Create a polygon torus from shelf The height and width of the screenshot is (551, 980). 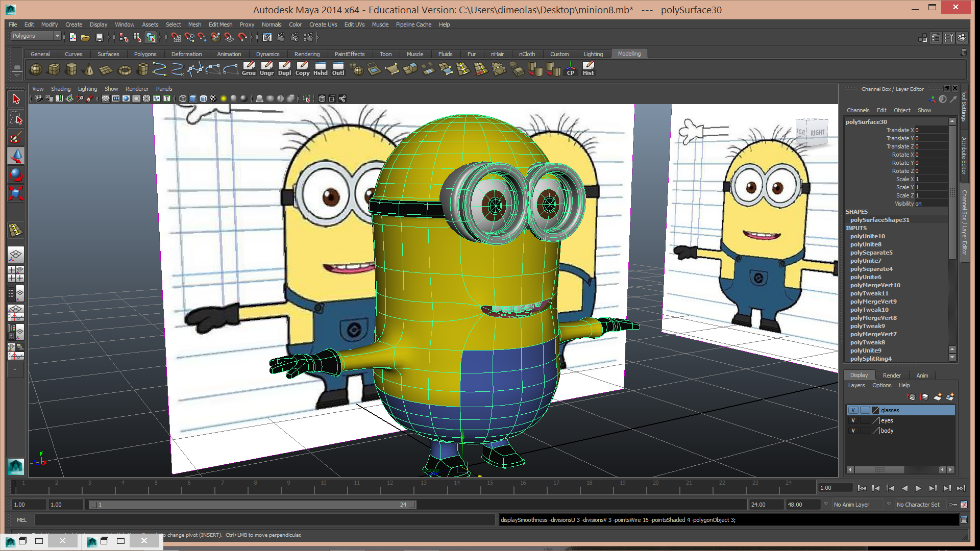point(125,69)
